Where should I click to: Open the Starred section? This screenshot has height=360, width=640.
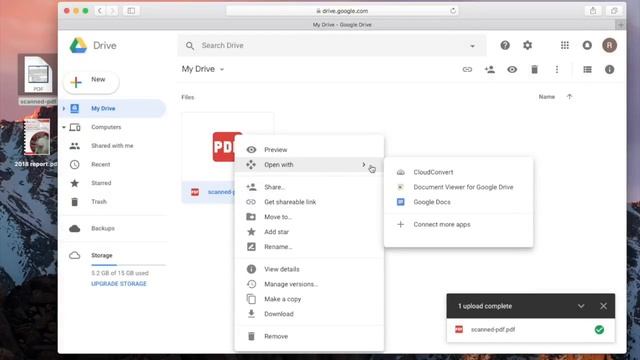coord(101,183)
